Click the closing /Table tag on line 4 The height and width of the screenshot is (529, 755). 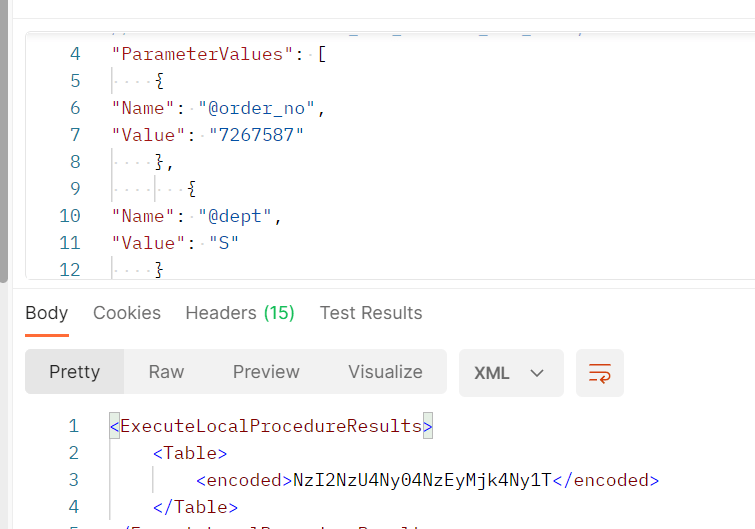(195, 507)
